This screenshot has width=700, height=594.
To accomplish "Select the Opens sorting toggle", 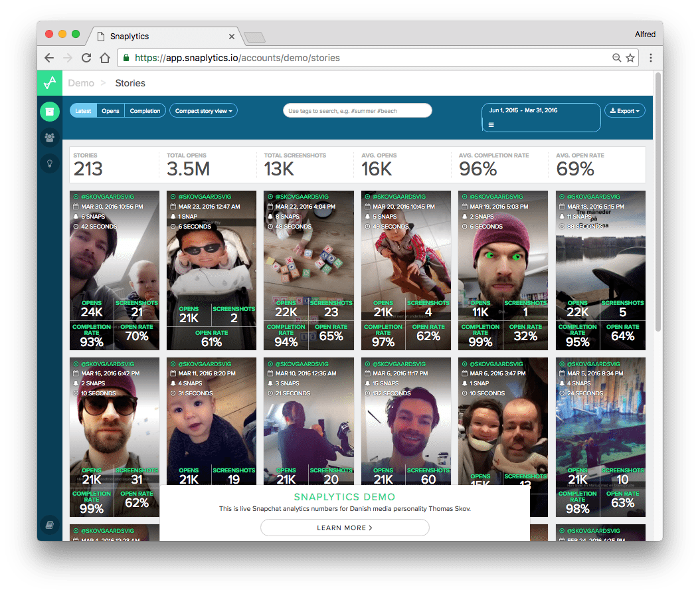I will pos(110,110).
